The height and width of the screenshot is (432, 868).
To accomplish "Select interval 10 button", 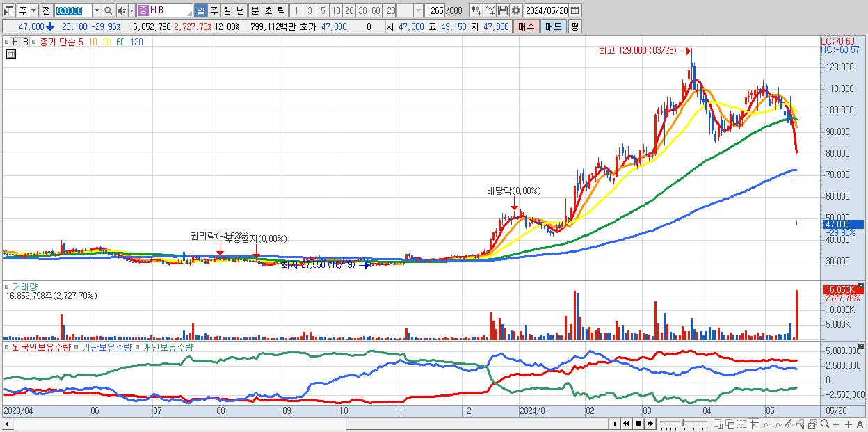I will click(x=336, y=10).
